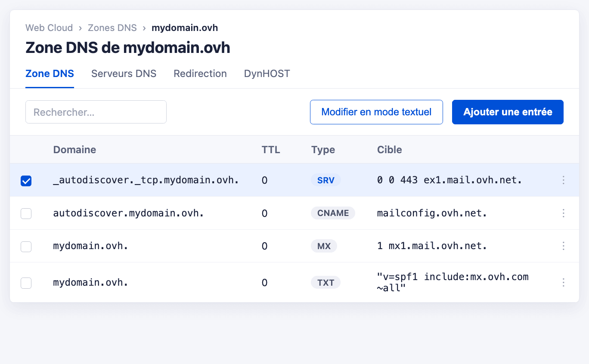This screenshot has width=589, height=364.
Task: Open actions menu for the TXT record
Action: [563, 283]
